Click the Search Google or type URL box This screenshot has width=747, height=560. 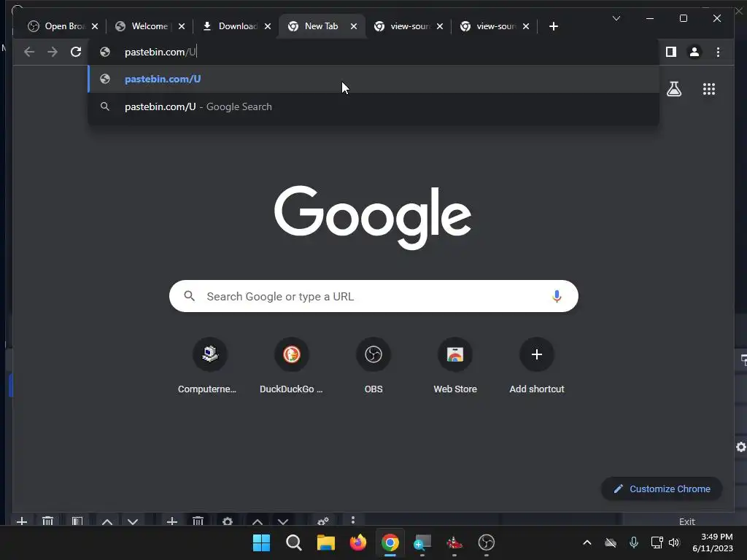(373, 296)
